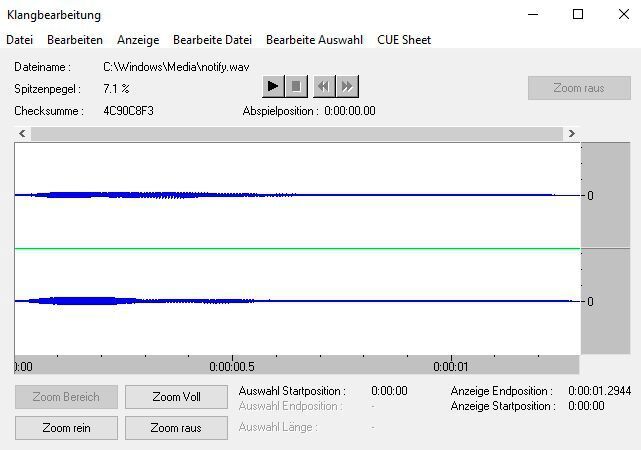The image size is (641, 450).
Task: Click the scrollbar left arrow
Action: tap(22, 133)
